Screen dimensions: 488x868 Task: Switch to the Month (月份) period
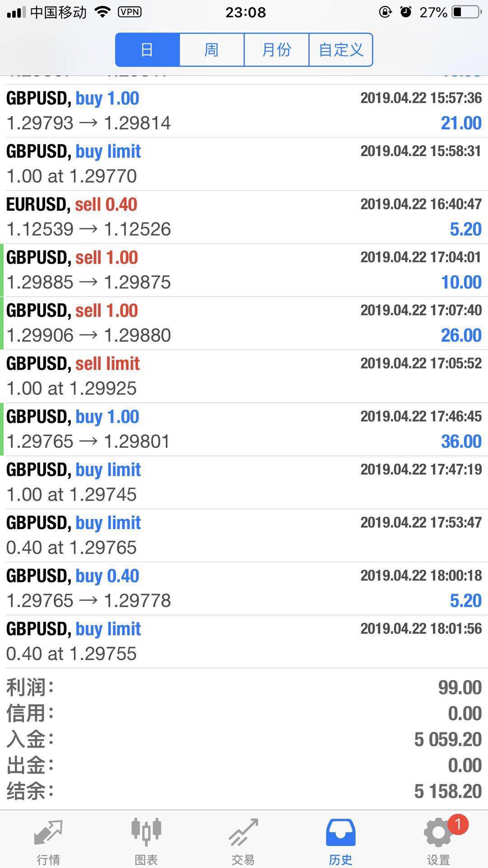point(276,50)
